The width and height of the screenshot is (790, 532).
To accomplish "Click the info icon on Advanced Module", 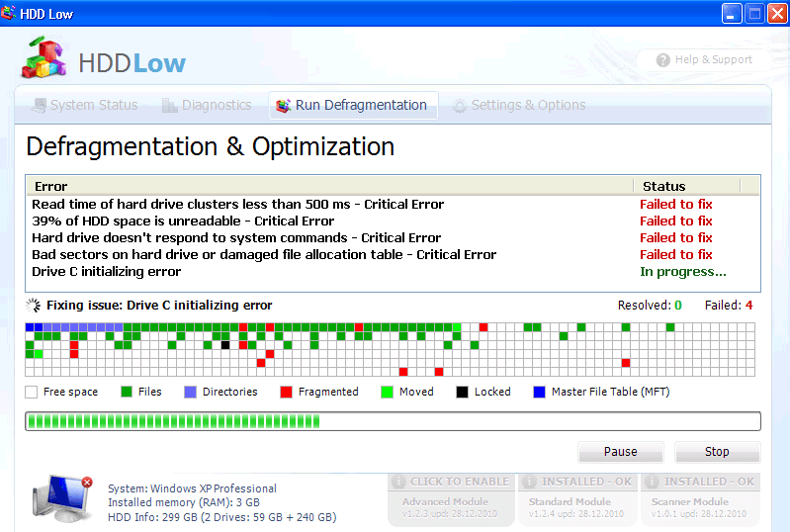I will point(399,482).
